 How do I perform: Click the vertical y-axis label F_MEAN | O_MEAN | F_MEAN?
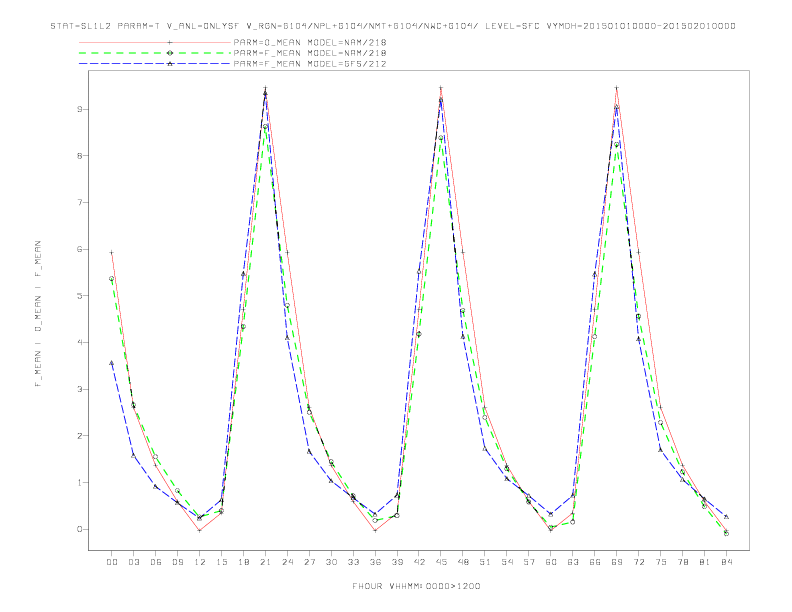pos(38,314)
